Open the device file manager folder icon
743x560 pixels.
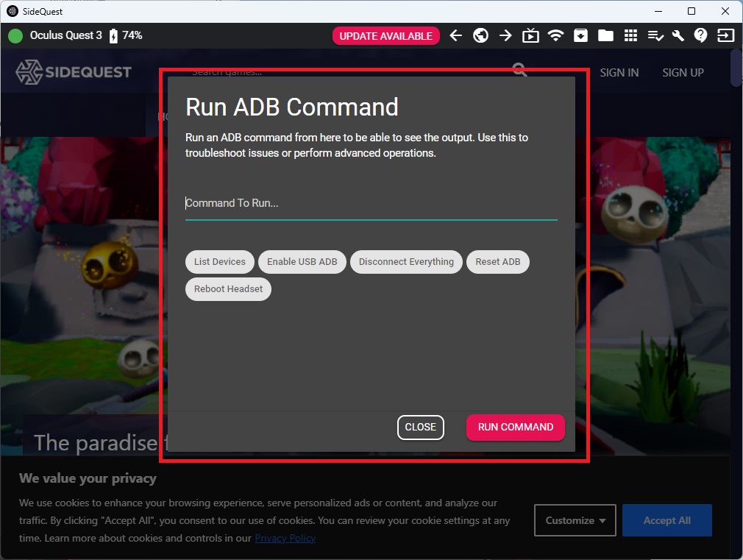605,35
